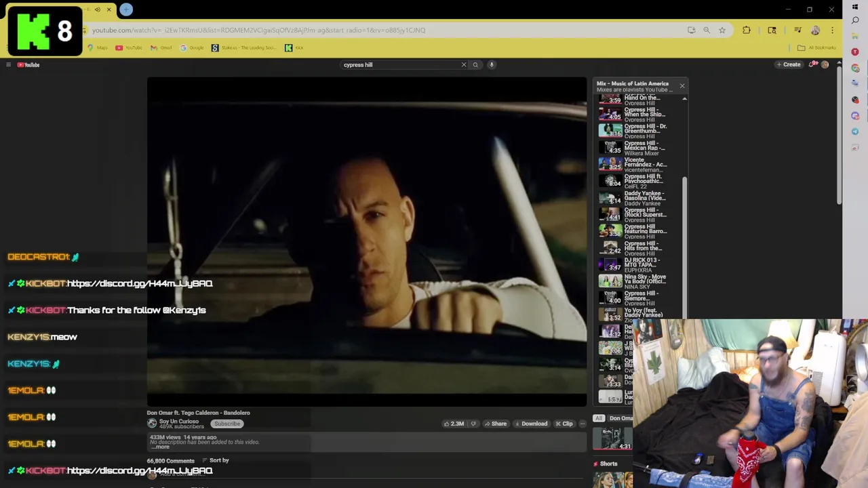Play 'Cypress Hill - Hits from the...' entry

pyautogui.click(x=637, y=247)
